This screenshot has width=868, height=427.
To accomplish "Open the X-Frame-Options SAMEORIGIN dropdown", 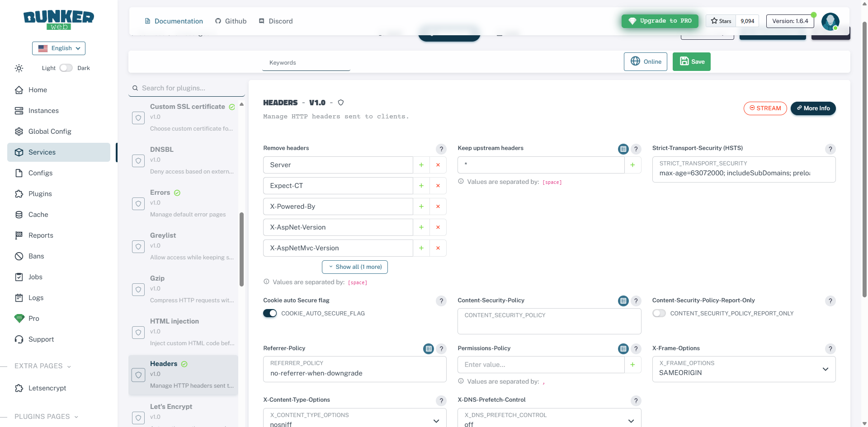I will click(744, 369).
